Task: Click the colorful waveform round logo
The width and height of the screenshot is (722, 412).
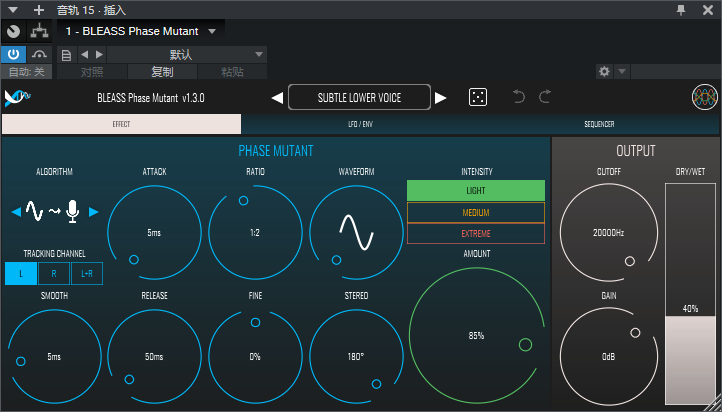Action: pos(705,97)
